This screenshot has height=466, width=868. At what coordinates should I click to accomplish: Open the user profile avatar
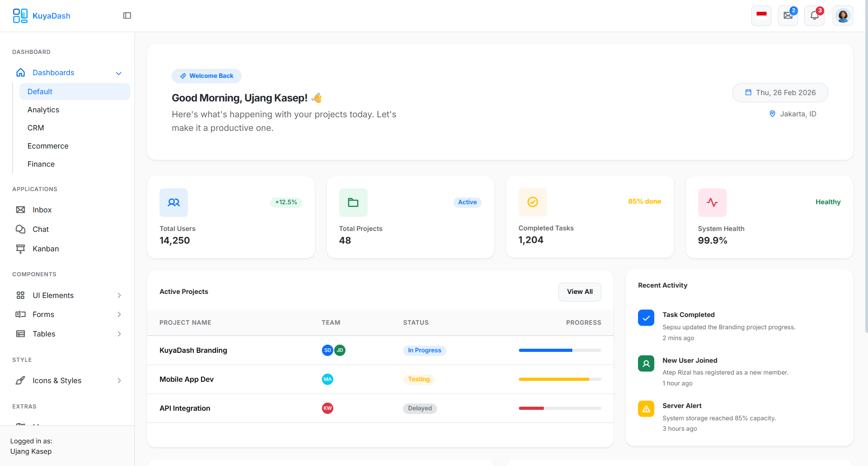click(x=843, y=16)
